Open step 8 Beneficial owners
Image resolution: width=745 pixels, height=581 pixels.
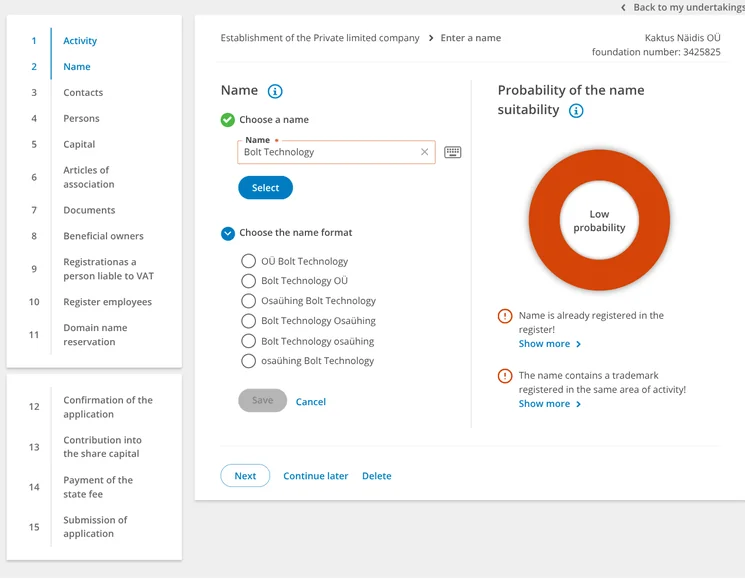103,236
